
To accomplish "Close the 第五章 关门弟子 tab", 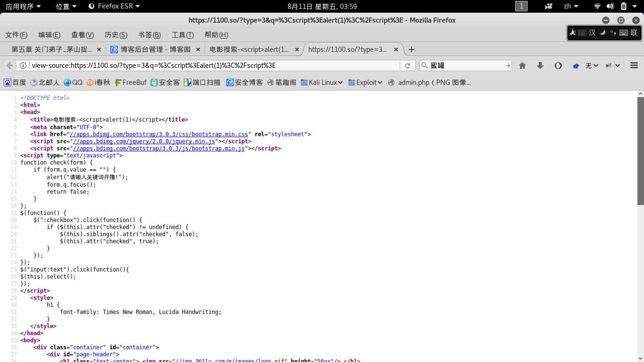I will tap(99, 49).
